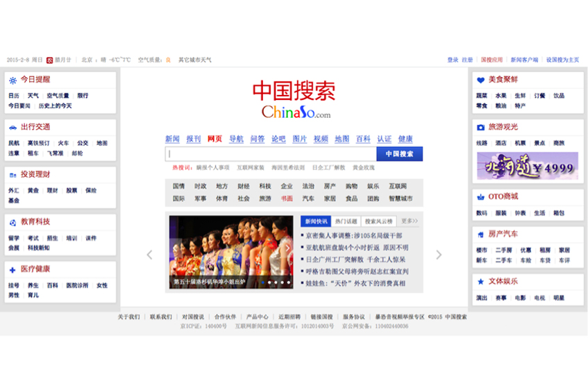Screen dimensions: 588x392
Task: Switch to 新闻快讯 news tab
Action: click(316, 221)
